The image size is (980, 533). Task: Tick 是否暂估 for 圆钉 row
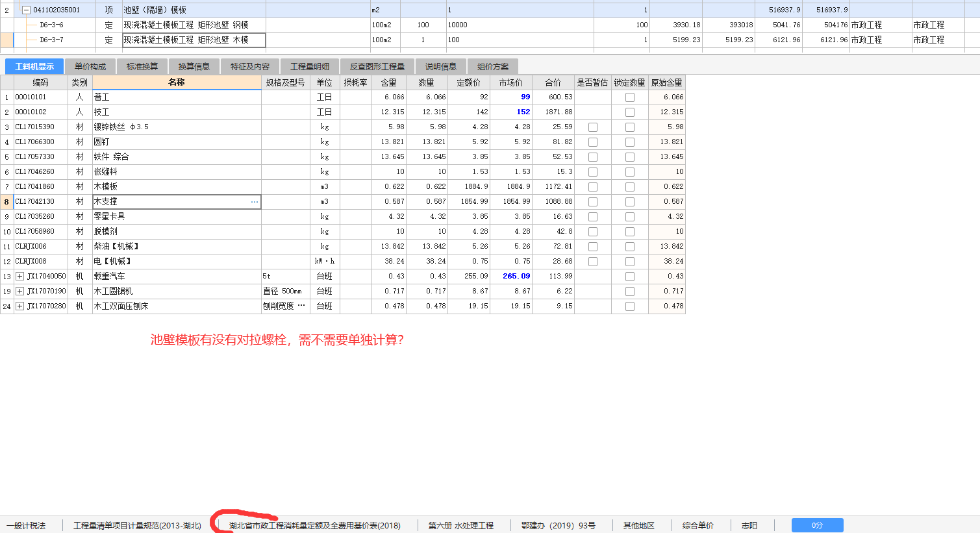click(593, 142)
